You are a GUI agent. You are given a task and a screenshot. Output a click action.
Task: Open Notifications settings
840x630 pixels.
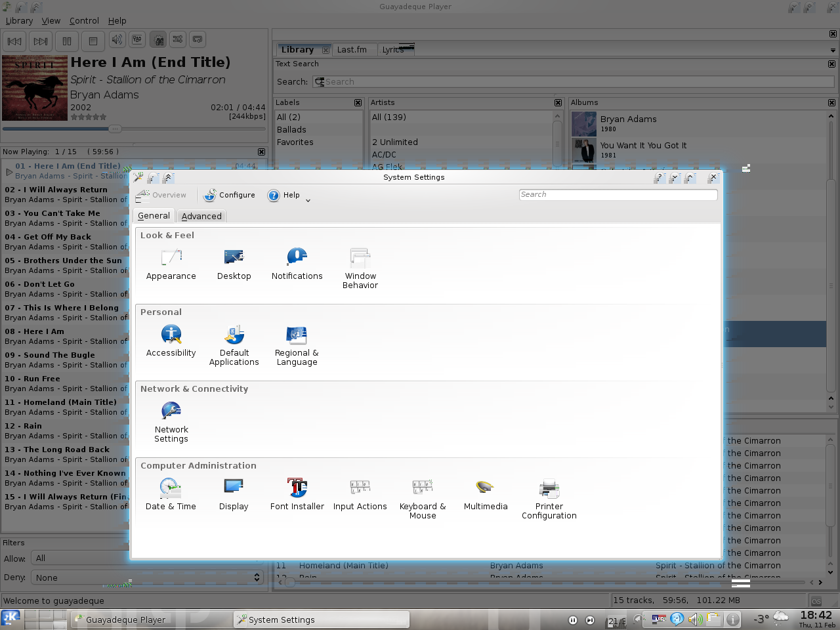click(297, 264)
